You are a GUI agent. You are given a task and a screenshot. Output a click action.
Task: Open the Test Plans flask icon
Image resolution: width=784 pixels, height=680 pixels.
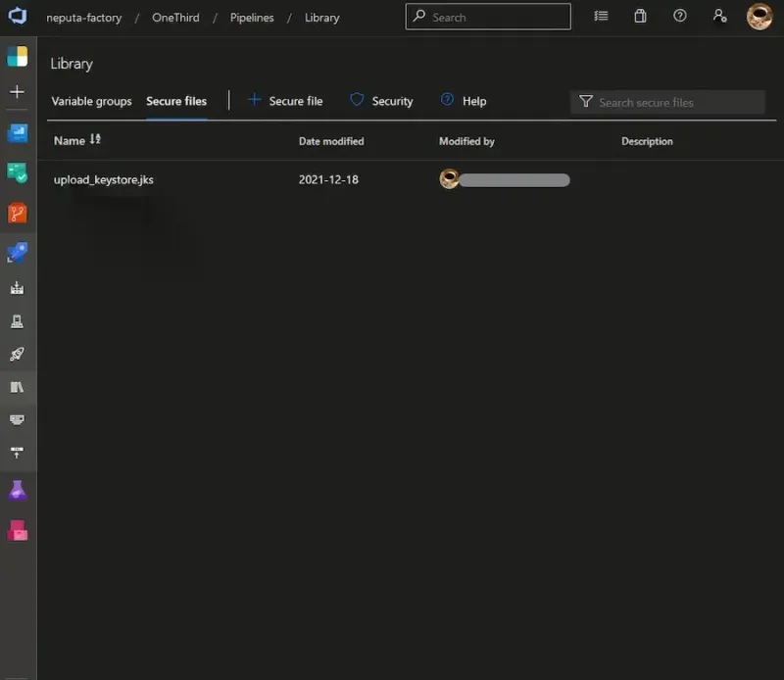(x=18, y=490)
